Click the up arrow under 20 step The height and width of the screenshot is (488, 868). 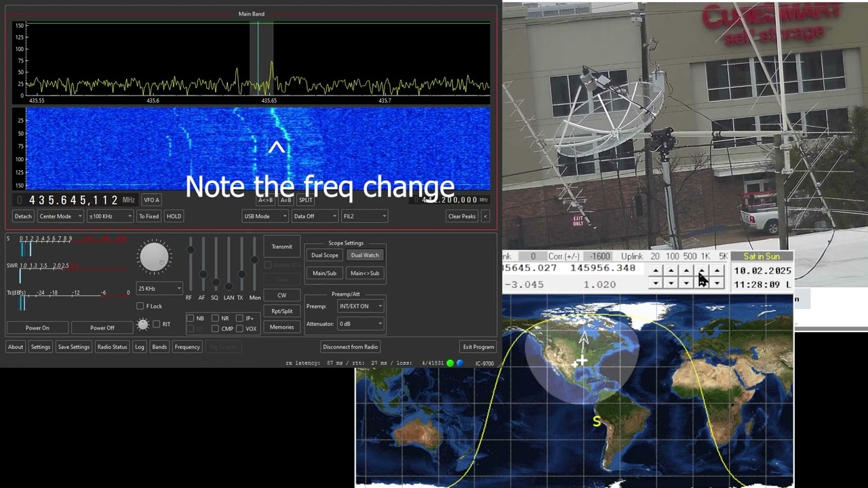(655, 270)
